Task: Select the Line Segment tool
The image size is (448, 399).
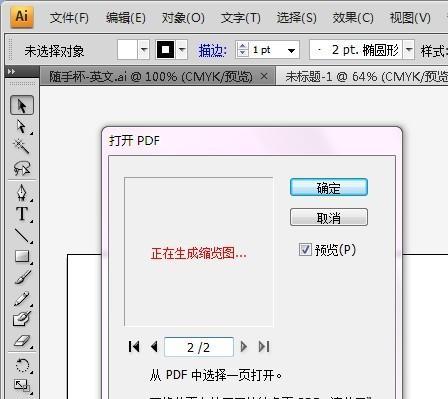Action: click(22, 235)
